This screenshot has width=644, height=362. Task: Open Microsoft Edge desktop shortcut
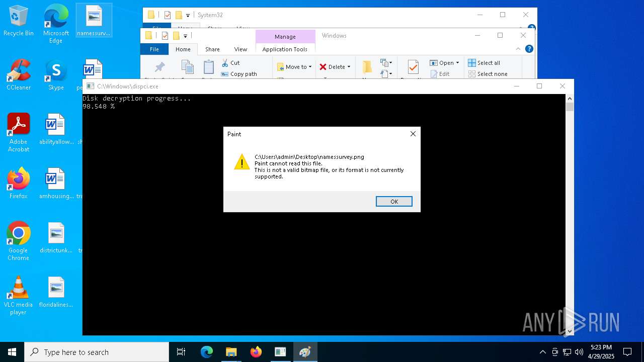coord(56,24)
